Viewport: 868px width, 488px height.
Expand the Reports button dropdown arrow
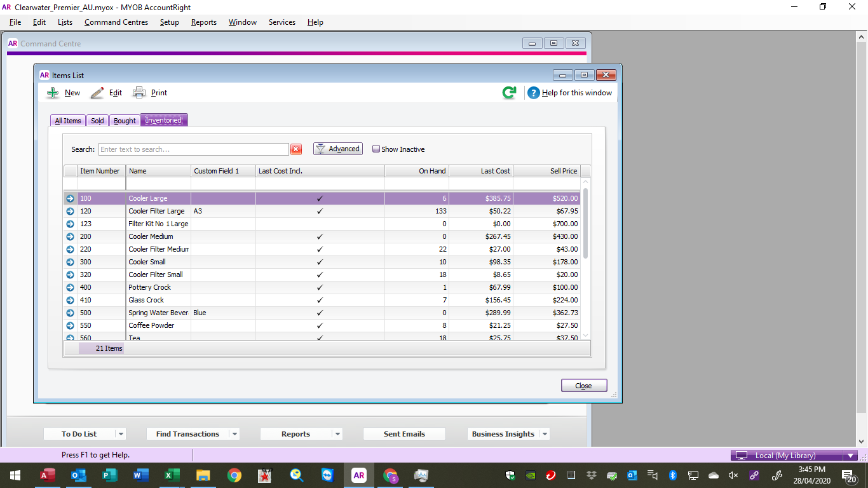click(337, 434)
